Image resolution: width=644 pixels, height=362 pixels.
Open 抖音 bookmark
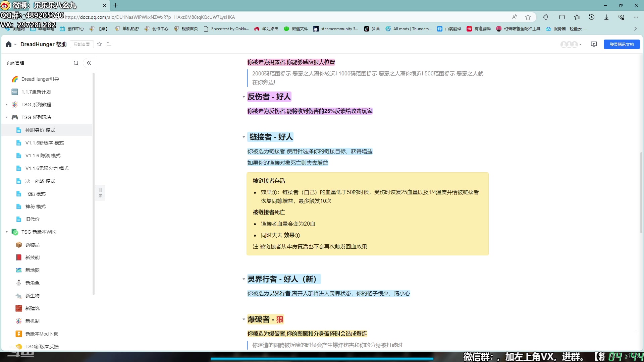[372, 29]
